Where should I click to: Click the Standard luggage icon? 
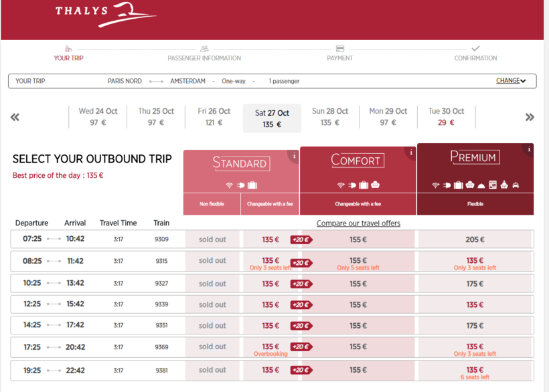252,185
